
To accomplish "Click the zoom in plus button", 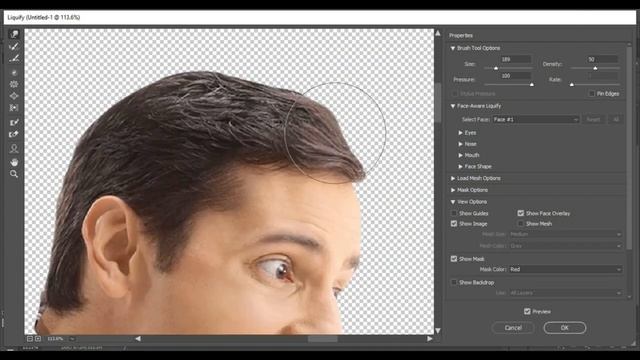I will [x=38, y=339].
